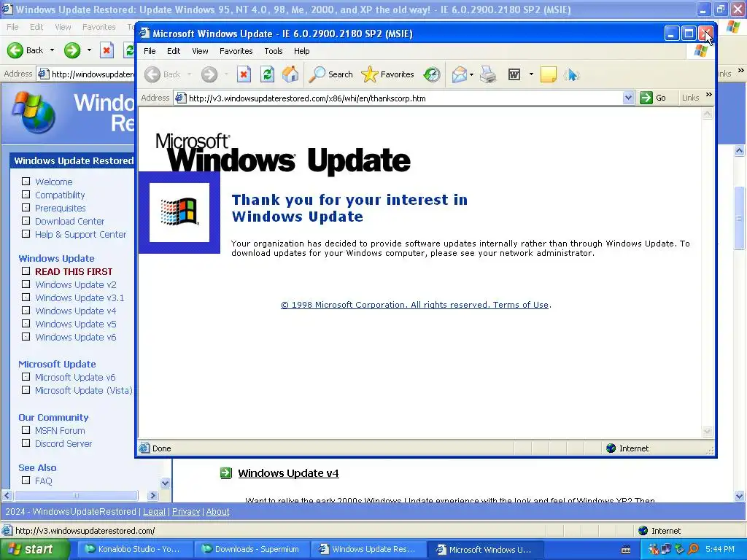Open Help & Support Center sidebar item
Screen dimensions: 747x560
[80, 234]
